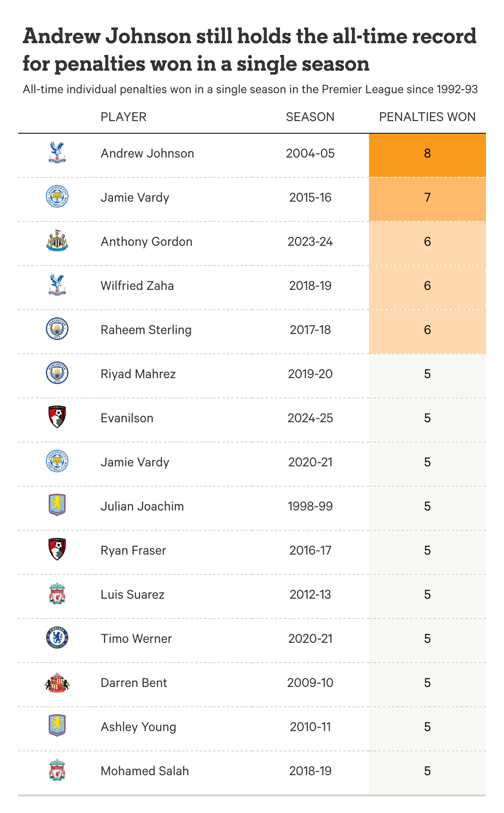Click the chart headline about Andrew Johnson
This screenshot has width=504, height=813.
click(249, 50)
